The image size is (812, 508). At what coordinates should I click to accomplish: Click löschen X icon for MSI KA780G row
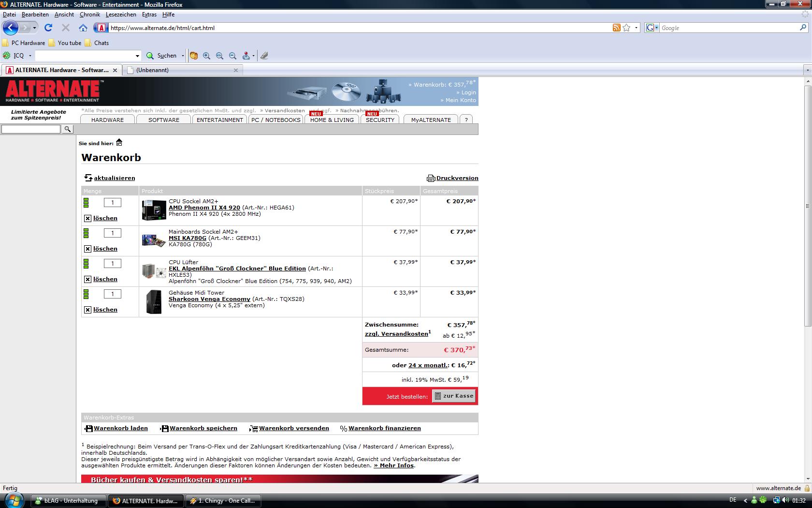pyautogui.click(x=87, y=249)
